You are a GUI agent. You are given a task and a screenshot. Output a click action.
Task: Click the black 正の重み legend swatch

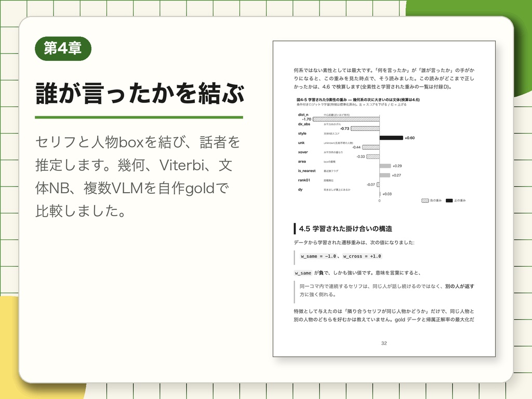point(449,201)
